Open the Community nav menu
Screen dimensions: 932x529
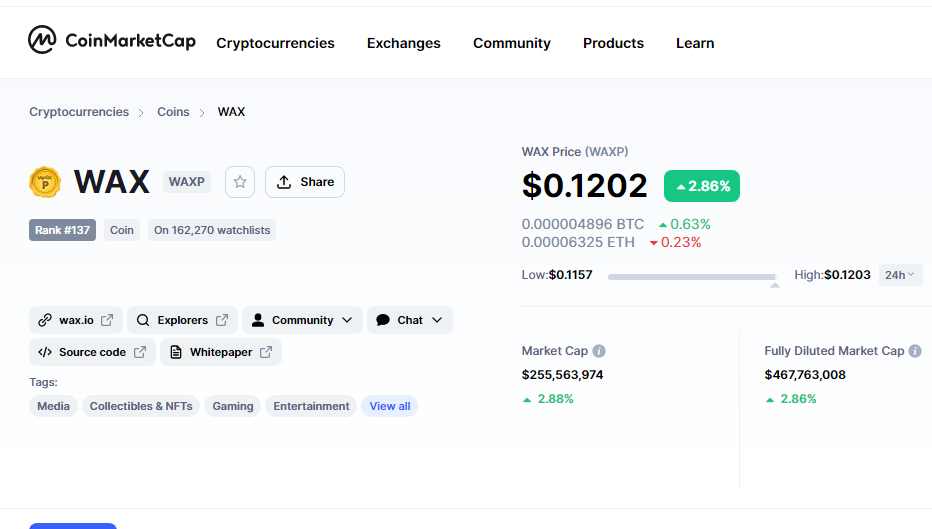coord(512,43)
